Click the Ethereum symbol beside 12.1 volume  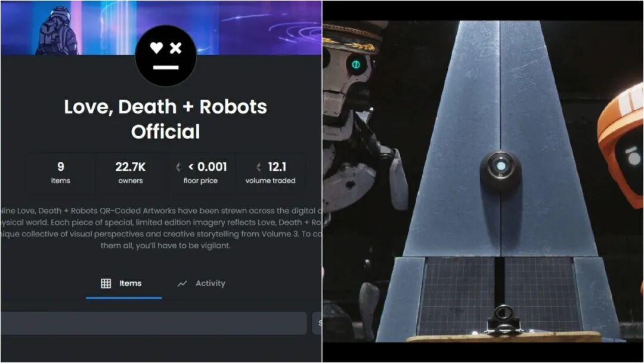pyautogui.click(x=259, y=167)
